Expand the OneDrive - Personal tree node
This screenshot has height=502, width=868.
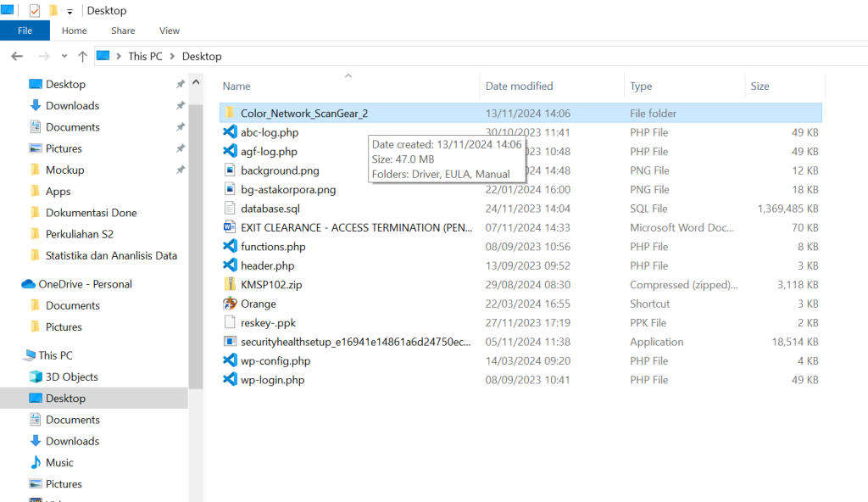11,284
